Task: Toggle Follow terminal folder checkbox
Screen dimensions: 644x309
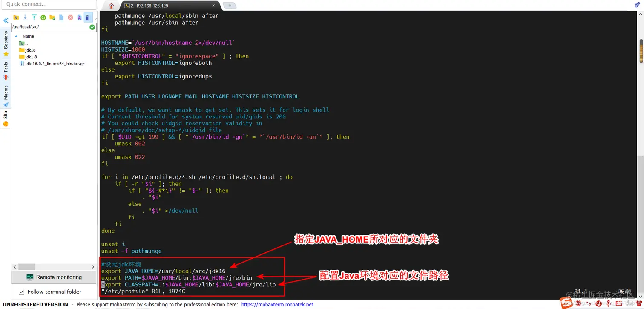Action: (x=22, y=292)
